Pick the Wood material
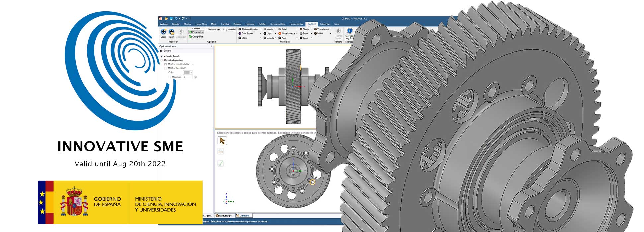The width and height of the screenshot is (644, 232). tap(319, 33)
